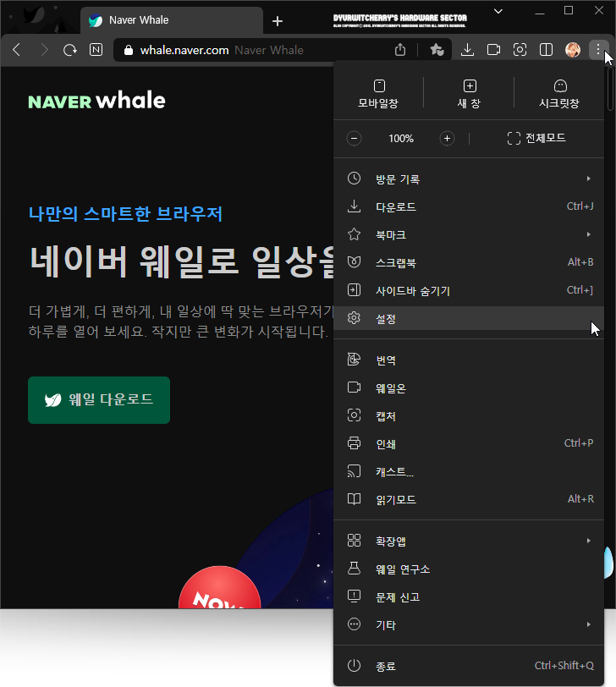Open a new tab with plus button

pyautogui.click(x=278, y=21)
